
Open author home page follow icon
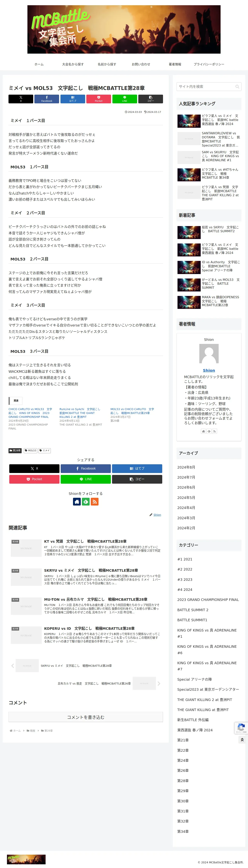pos(77,502)
